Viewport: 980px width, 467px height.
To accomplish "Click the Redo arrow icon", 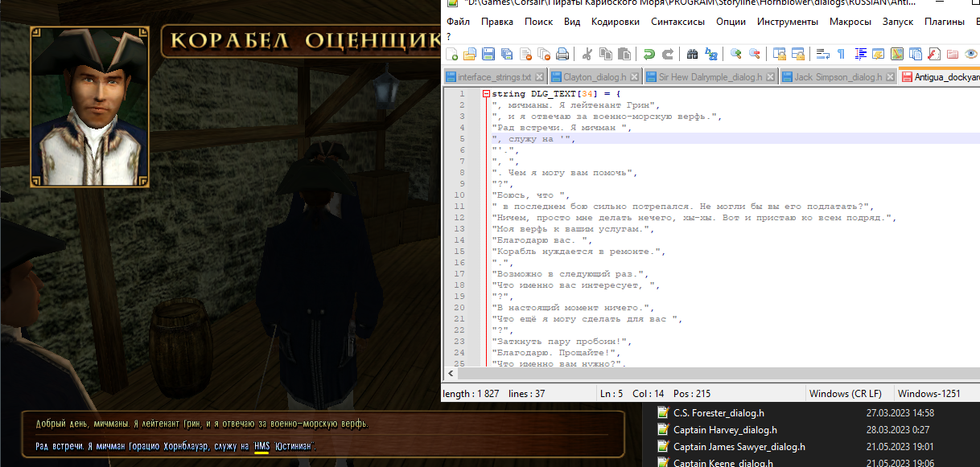I will tap(667, 55).
